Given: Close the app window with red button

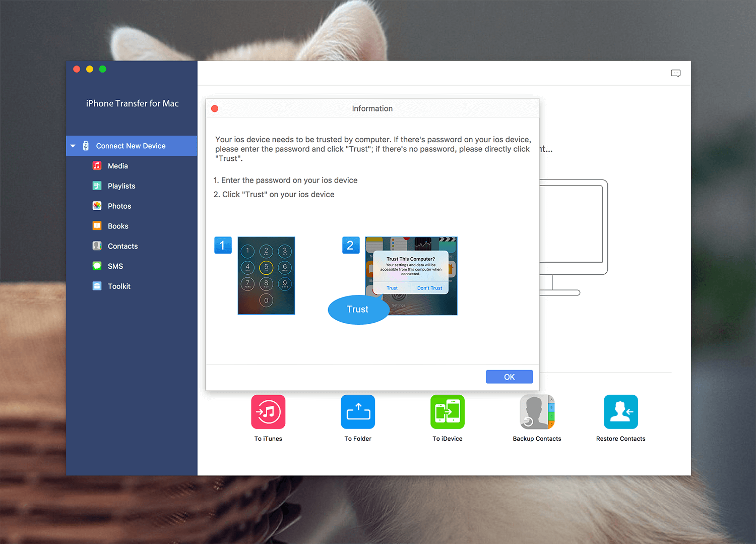Looking at the screenshot, I should [x=77, y=69].
